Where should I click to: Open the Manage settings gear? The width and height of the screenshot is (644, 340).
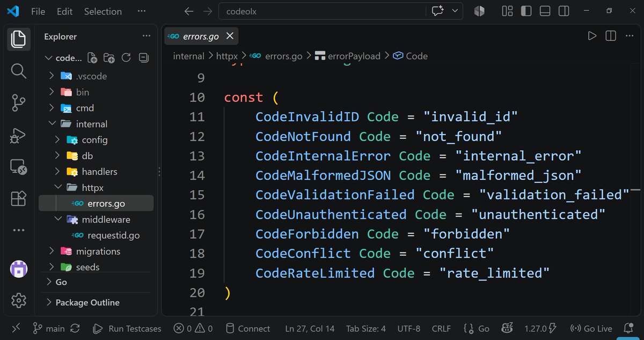(x=18, y=300)
